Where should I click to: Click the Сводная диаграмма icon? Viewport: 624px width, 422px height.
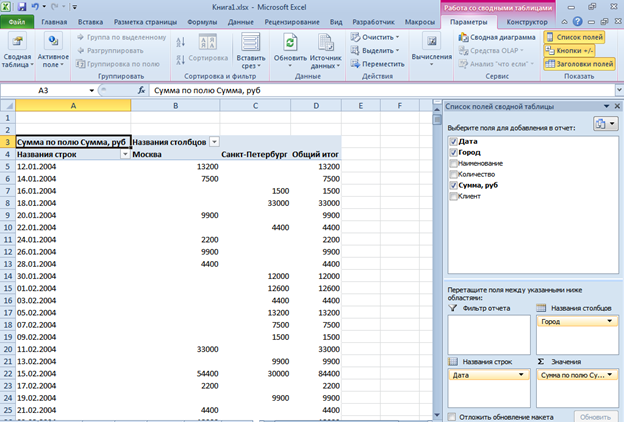coord(495,37)
